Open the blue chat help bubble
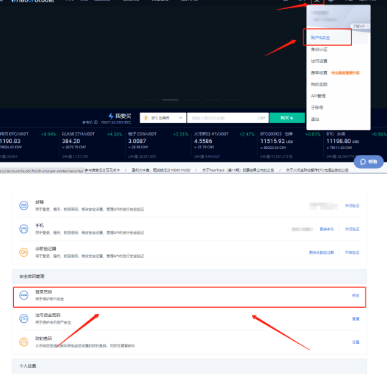 click(x=368, y=162)
